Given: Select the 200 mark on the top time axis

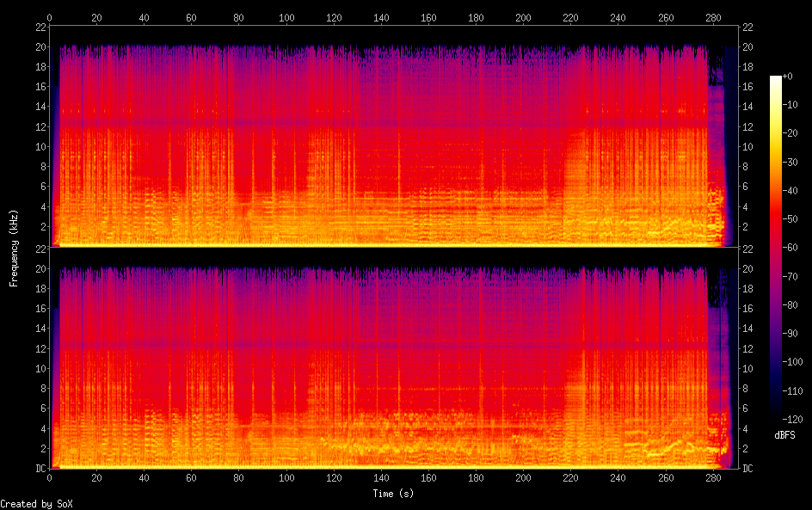Looking at the screenshot, I should click(523, 17).
